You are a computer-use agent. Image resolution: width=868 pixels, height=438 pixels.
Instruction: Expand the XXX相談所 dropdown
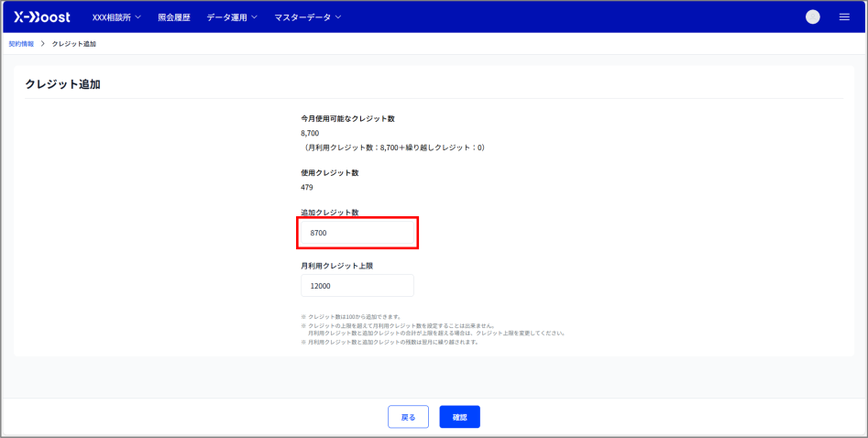coord(116,17)
